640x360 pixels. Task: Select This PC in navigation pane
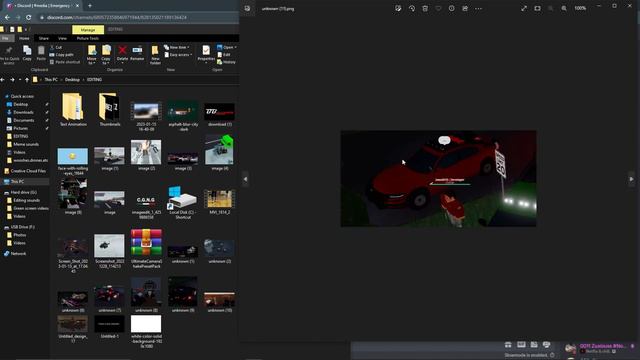pyautogui.click(x=17, y=181)
